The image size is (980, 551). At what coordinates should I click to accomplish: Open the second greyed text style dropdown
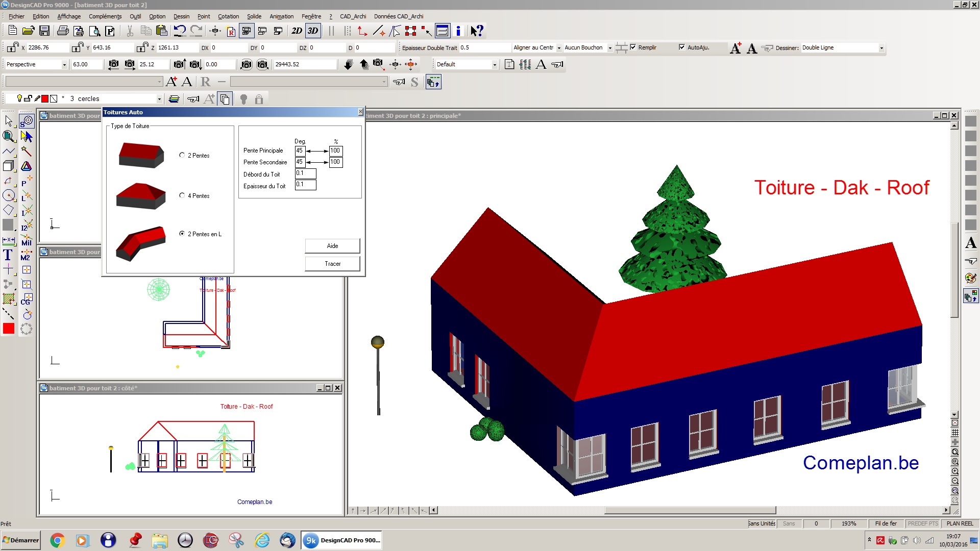pyautogui.click(x=384, y=82)
